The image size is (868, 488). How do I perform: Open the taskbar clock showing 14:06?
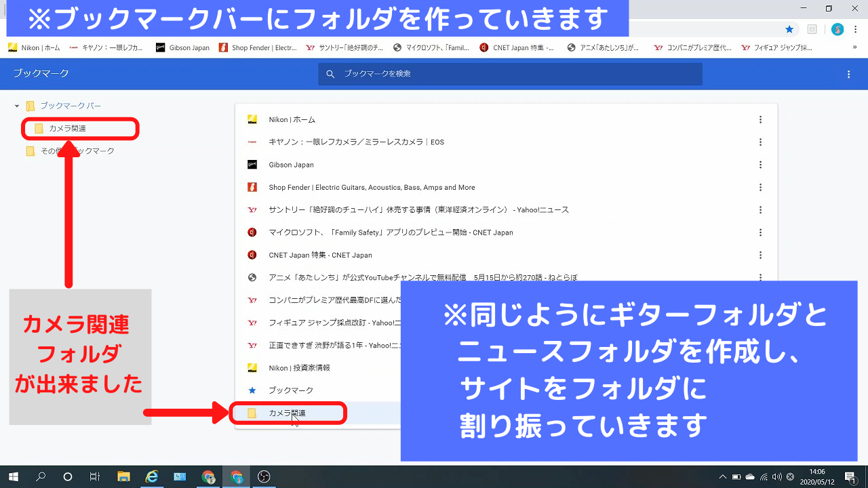pyautogui.click(x=817, y=476)
